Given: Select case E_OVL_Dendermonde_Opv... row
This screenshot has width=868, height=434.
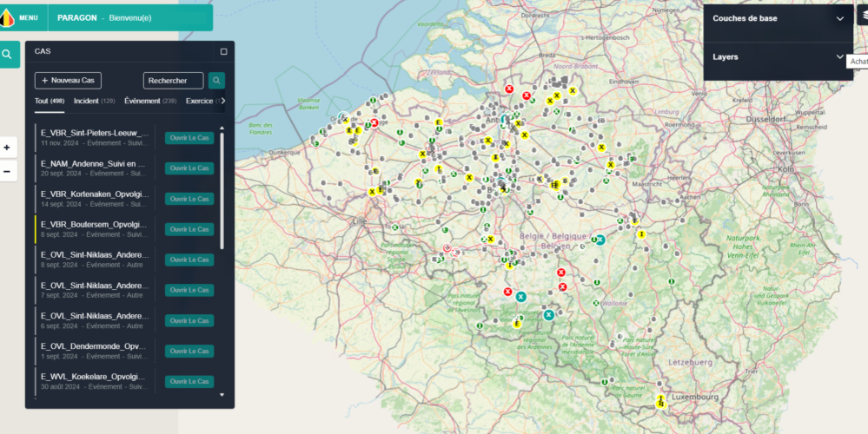Looking at the screenshot, I should (x=95, y=351).
